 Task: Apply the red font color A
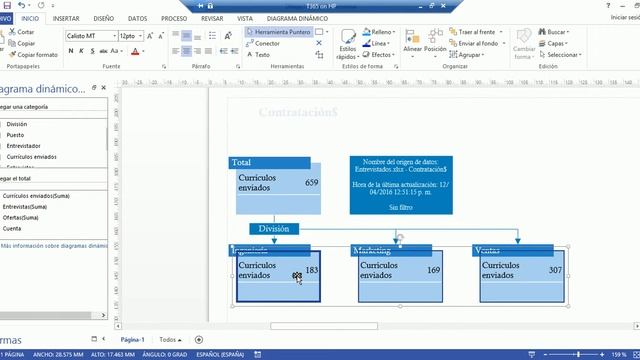(x=135, y=51)
